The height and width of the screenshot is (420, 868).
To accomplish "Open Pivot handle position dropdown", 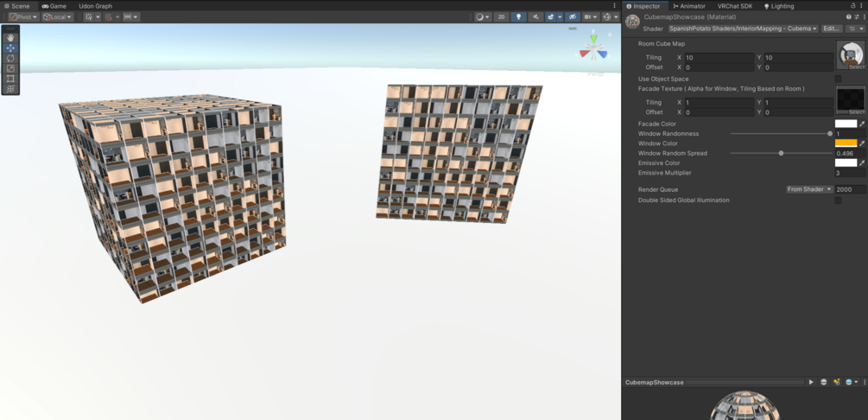I will pyautogui.click(x=24, y=17).
